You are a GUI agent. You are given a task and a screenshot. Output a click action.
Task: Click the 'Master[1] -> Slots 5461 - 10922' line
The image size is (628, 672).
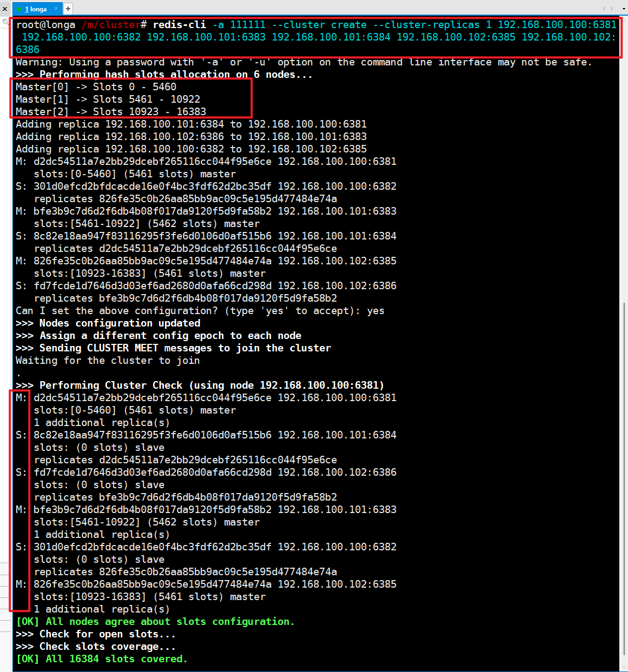(x=108, y=99)
